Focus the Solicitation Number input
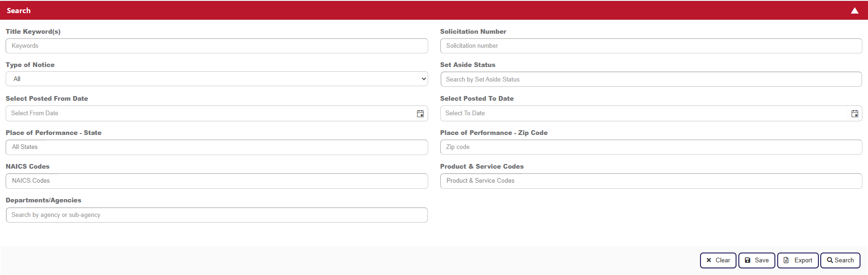The width and height of the screenshot is (868, 275). [x=650, y=46]
